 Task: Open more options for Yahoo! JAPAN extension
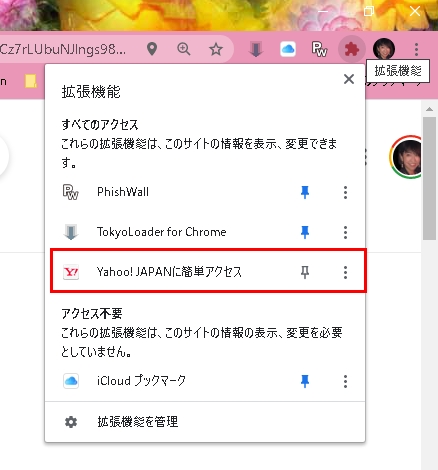(345, 272)
